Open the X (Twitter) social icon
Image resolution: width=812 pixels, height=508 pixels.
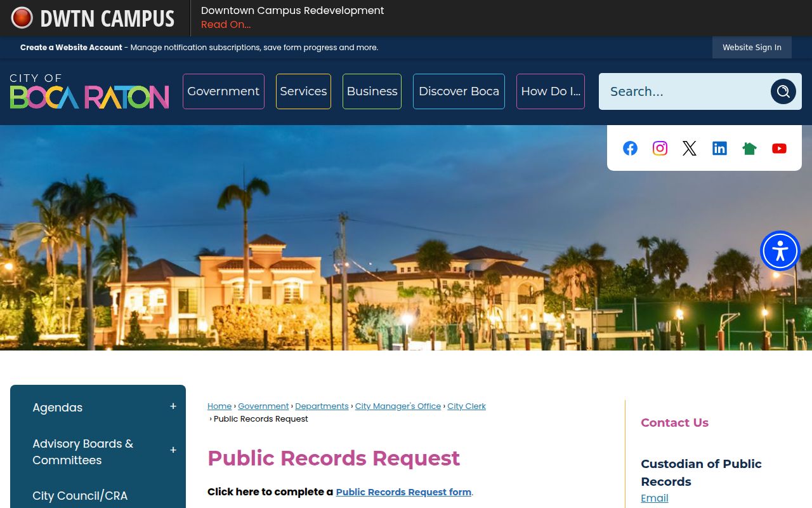click(690, 148)
